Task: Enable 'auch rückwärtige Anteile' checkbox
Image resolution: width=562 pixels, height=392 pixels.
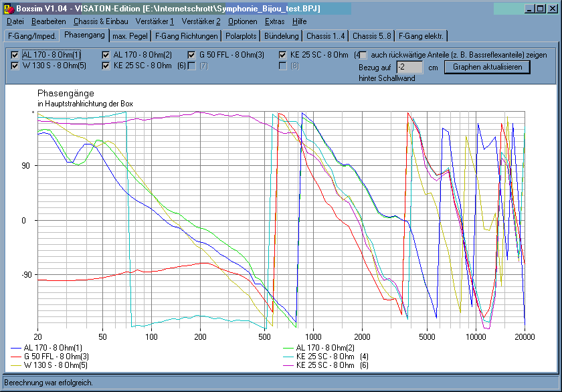Action: click(x=363, y=55)
